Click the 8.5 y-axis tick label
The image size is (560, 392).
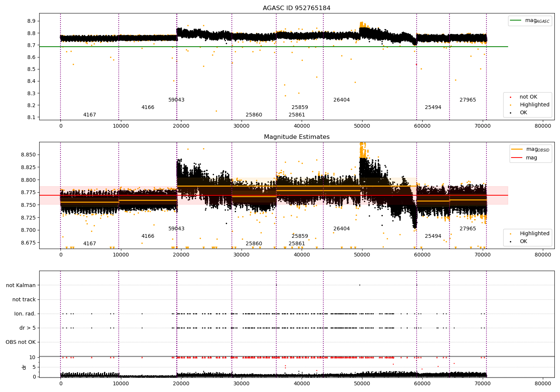pos(31,69)
